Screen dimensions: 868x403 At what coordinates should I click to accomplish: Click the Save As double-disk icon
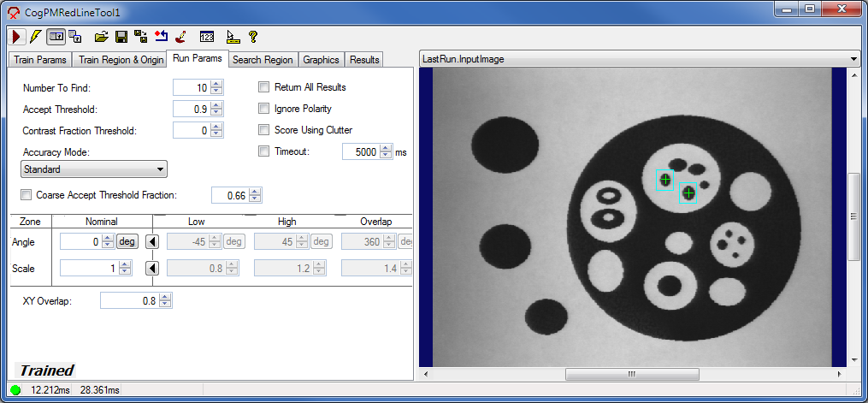pyautogui.click(x=140, y=37)
